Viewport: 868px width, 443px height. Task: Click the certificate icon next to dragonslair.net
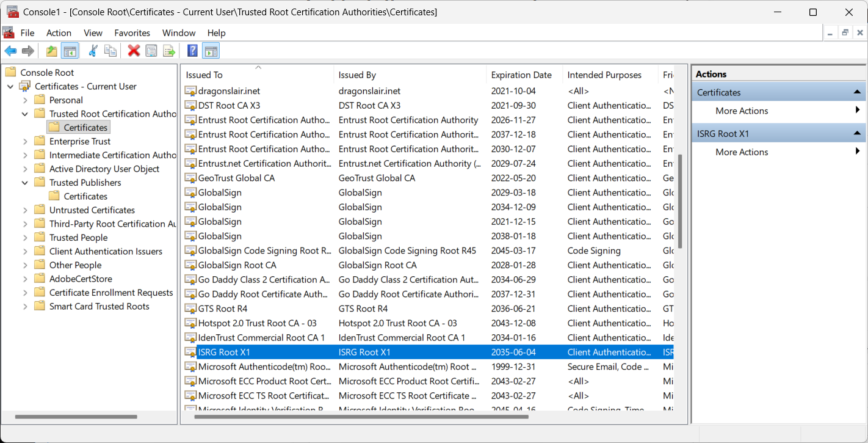coord(190,91)
